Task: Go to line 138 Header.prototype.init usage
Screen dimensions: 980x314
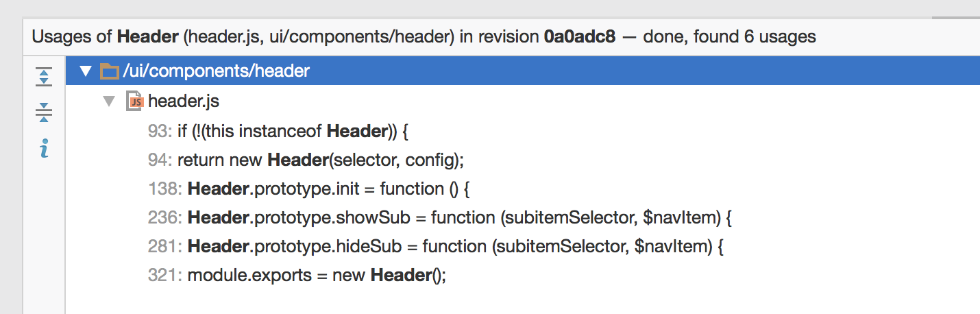Action: click(x=330, y=189)
